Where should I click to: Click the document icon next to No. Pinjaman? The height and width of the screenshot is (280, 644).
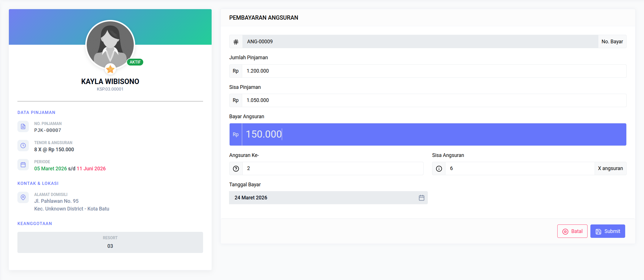[23, 126]
